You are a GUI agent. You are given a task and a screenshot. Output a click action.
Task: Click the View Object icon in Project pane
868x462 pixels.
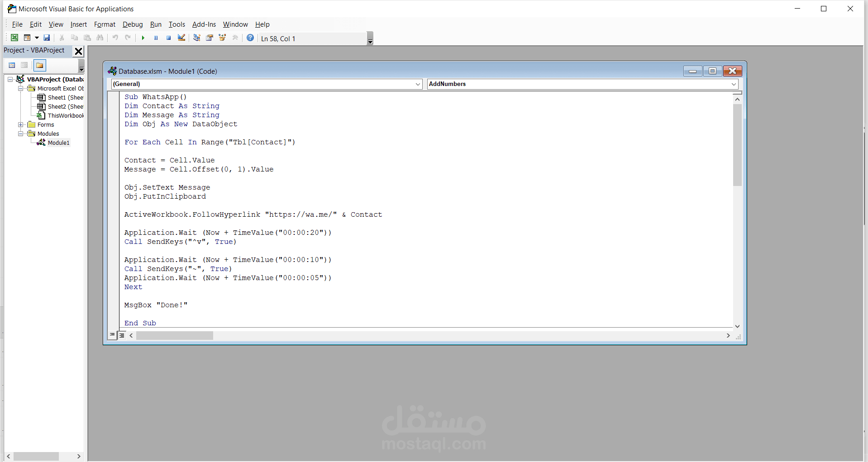pos(24,65)
